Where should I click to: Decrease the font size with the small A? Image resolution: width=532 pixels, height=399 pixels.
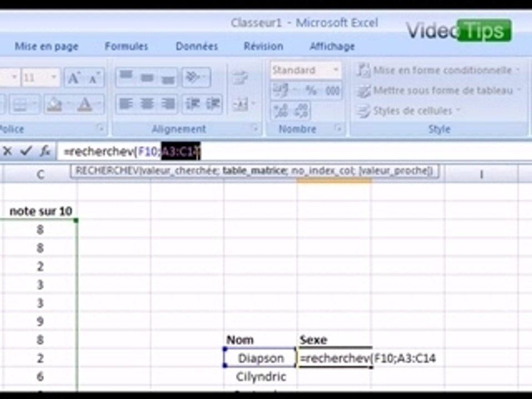[x=94, y=78]
